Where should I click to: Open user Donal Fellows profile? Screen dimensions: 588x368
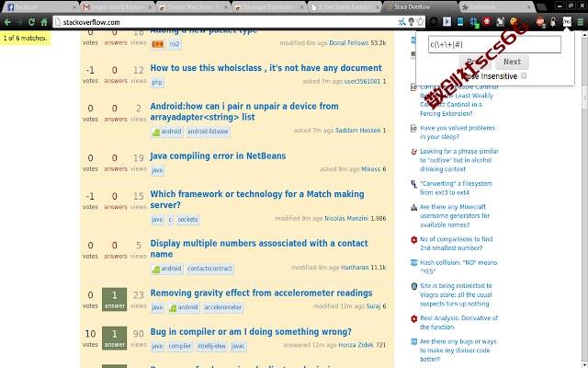(x=349, y=43)
